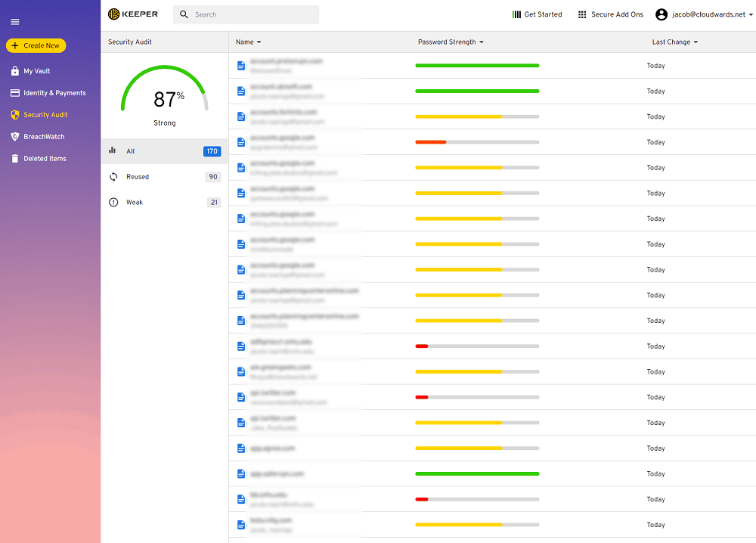Click the Reused circular arrows icon
The width and height of the screenshot is (756, 543).
tap(113, 176)
